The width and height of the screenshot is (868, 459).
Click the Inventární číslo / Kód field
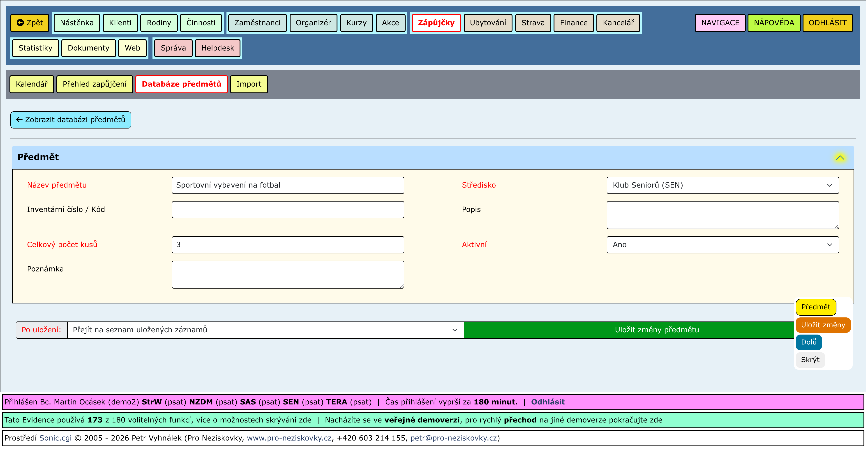coord(288,210)
